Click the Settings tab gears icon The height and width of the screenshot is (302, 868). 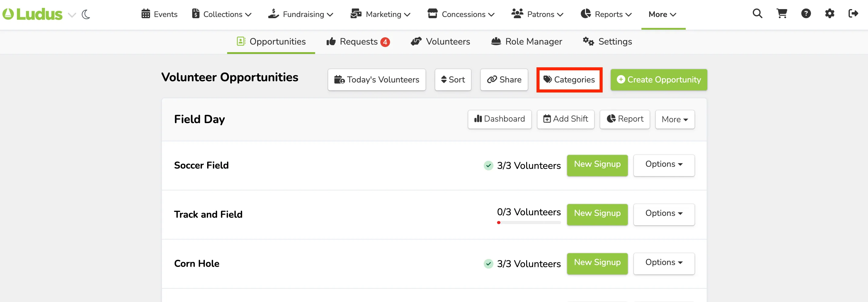click(588, 41)
